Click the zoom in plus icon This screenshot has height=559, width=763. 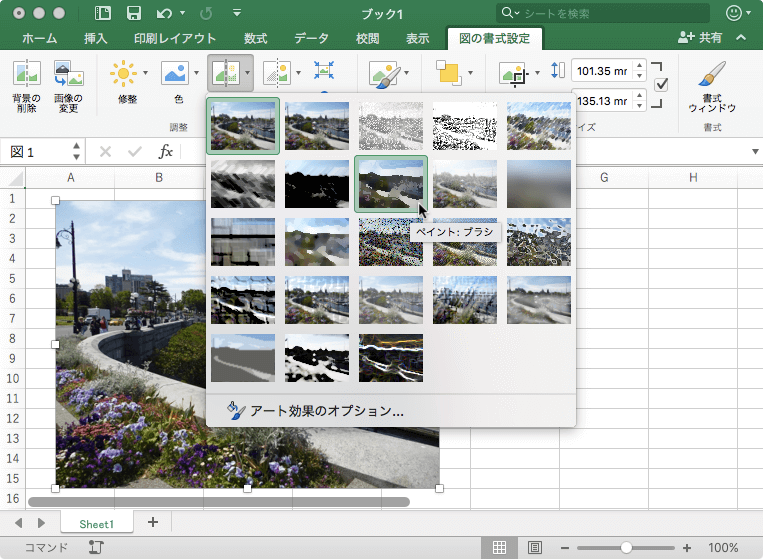(x=687, y=548)
